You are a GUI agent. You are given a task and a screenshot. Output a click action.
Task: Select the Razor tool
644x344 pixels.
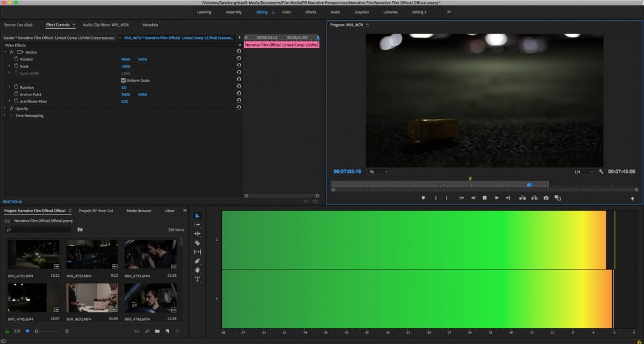[197, 243]
